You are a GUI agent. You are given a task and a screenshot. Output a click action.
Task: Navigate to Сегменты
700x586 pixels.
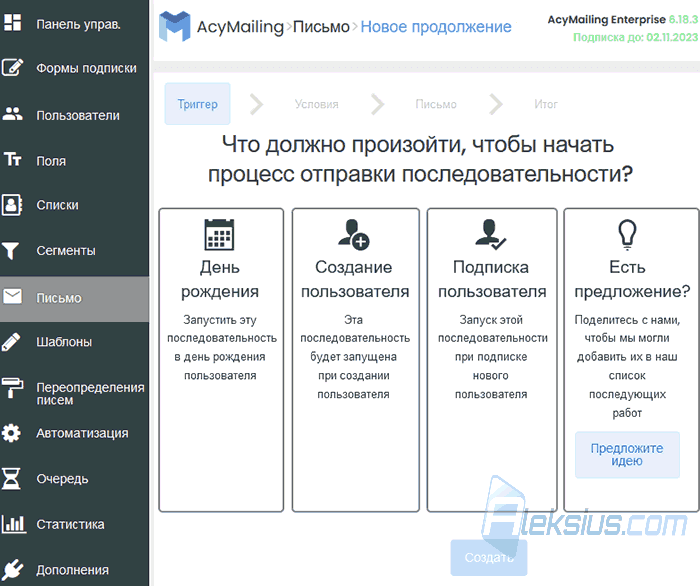(66, 251)
